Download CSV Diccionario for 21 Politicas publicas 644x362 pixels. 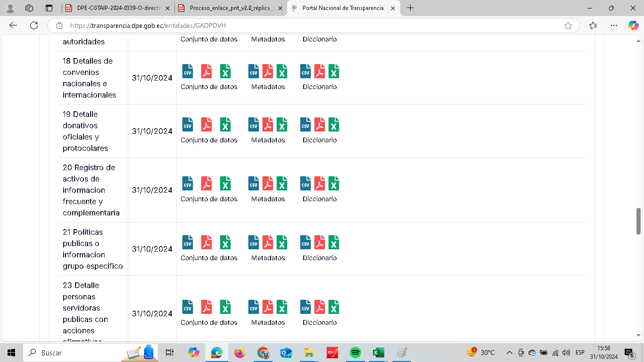(x=305, y=242)
